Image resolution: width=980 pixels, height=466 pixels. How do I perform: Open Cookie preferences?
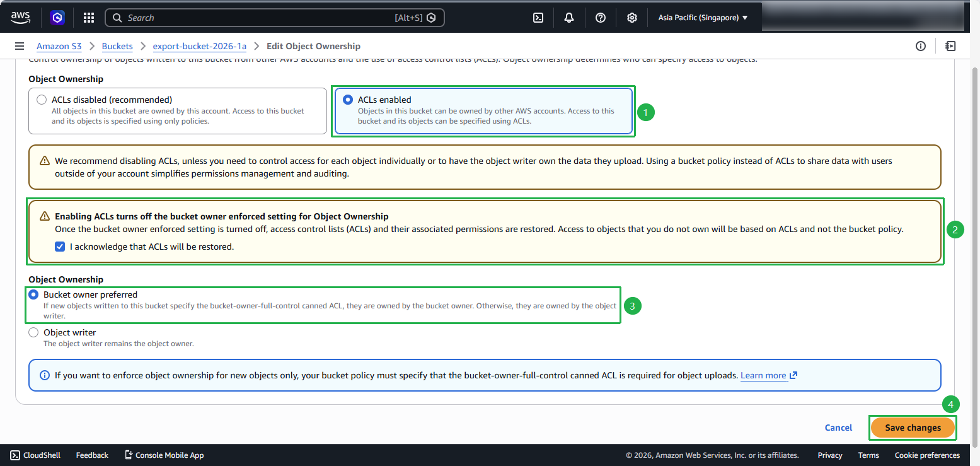(x=927, y=455)
